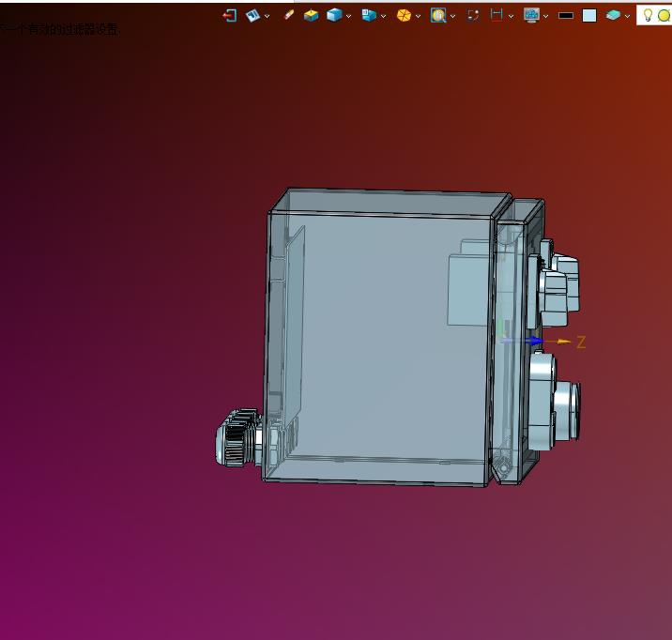Expand the blue cube display style dropdown
This screenshot has height=640, width=672.
pos(349,16)
